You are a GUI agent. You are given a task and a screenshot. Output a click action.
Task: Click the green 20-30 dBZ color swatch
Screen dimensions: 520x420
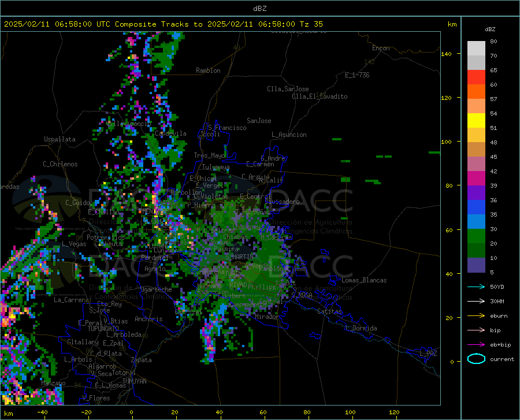pyautogui.click(x=476, y=236)
